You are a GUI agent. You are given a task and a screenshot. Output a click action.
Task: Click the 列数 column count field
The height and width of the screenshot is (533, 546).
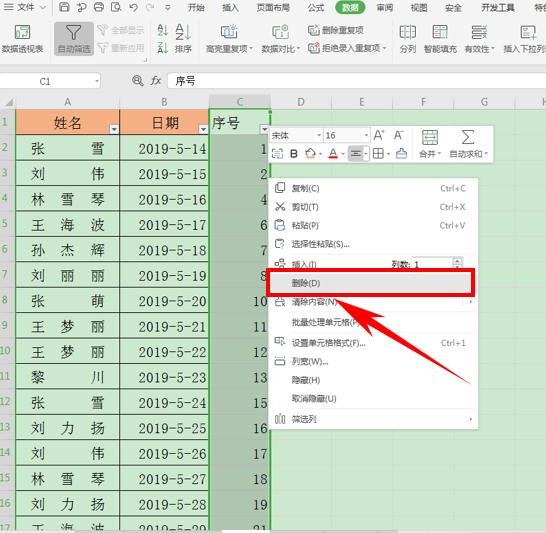(x=433, y=264)
